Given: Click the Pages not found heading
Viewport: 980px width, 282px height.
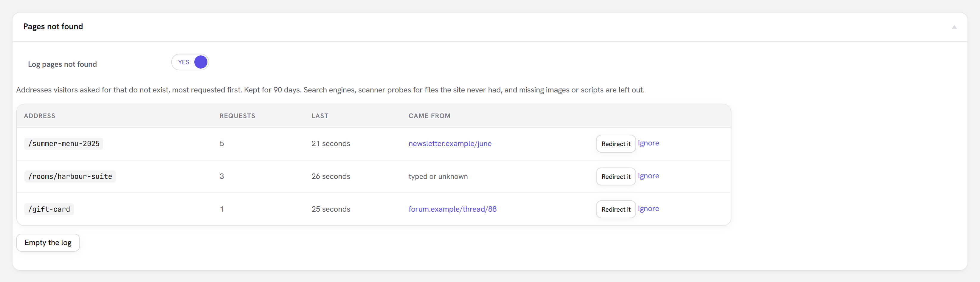Looking at the screenshot, I should (53, 26).
